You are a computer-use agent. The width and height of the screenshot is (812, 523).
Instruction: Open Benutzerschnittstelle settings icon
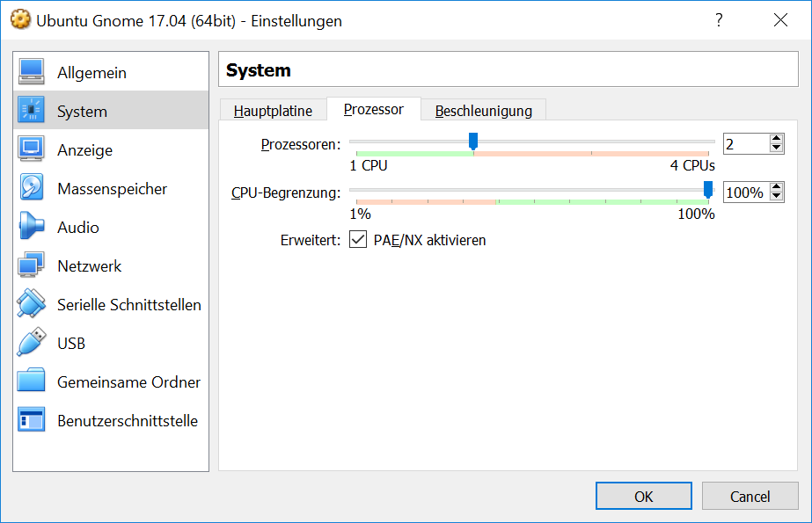[x=31, y=419]
